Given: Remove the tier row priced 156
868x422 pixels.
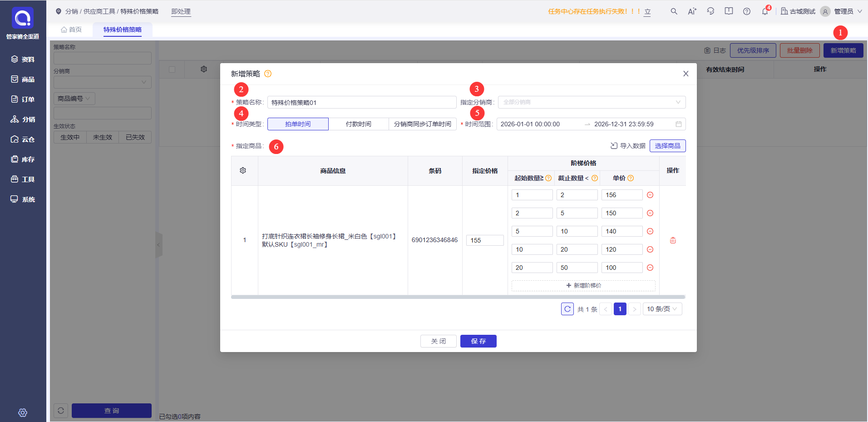Looking at the screenshot, I should [x=650, y=195].
